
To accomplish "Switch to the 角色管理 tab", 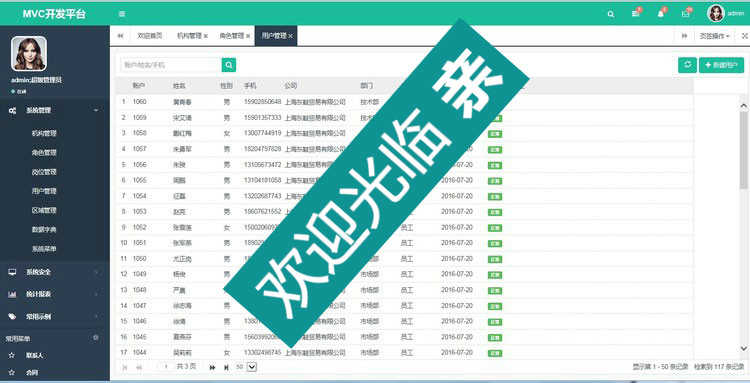I will click(x=232, y=36).
